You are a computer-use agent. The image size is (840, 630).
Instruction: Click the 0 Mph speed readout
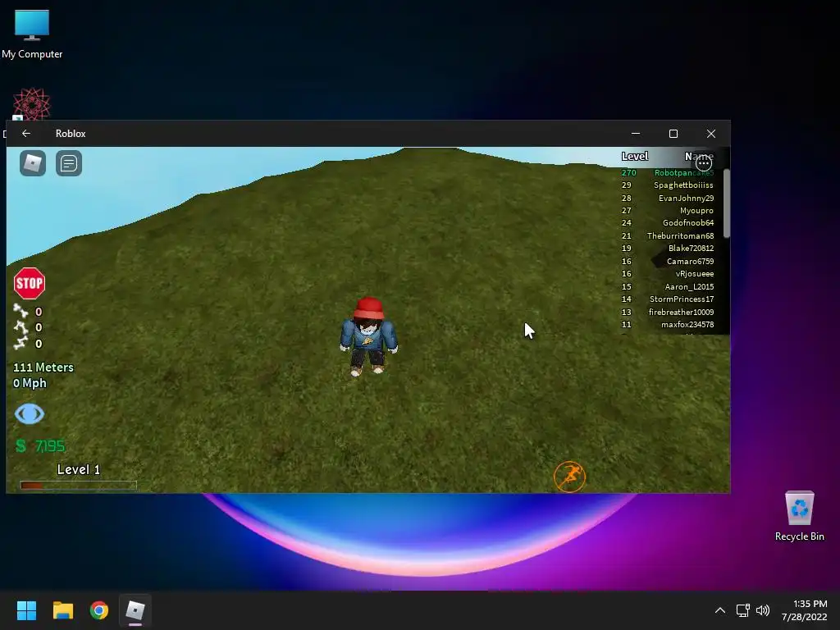(30, 384)
